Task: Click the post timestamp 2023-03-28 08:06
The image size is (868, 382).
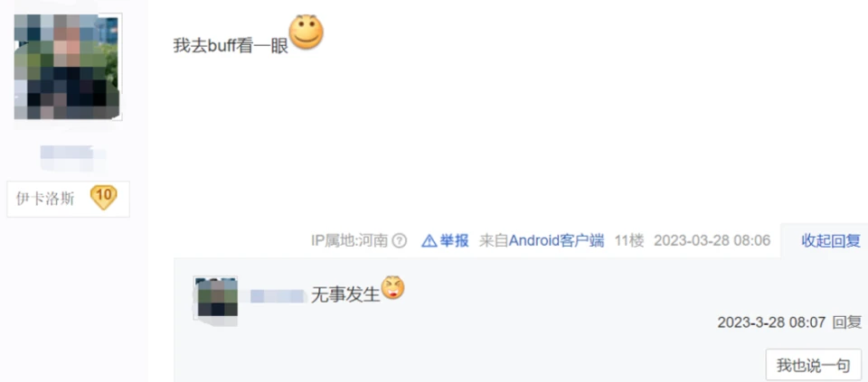Action: pos(712,240)
